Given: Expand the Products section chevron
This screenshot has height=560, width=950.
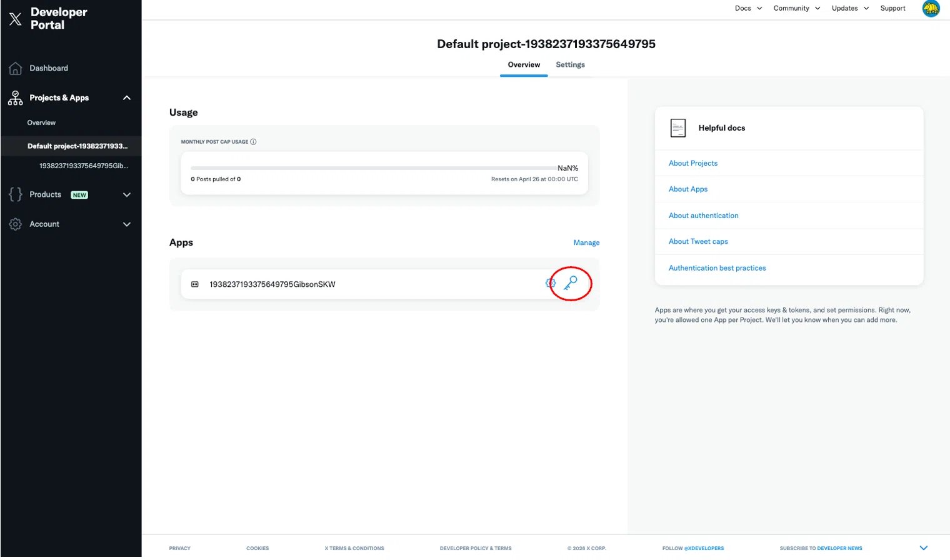Looking at the screenshot, I should pos(127,194).
